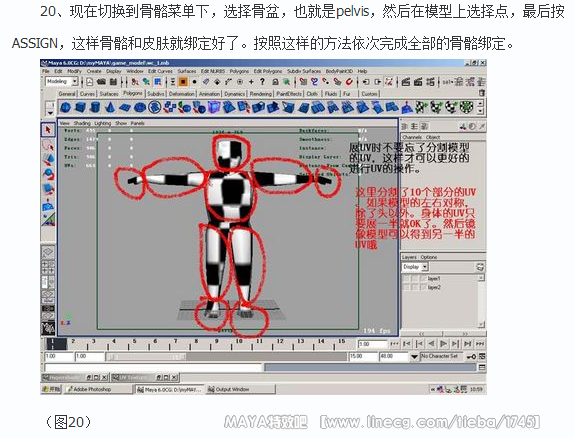Open the Render View clapperboard icon
Image resolution: width=574 pixels, height=439 pixels.
pyautogui.click(x=406, y=82)
